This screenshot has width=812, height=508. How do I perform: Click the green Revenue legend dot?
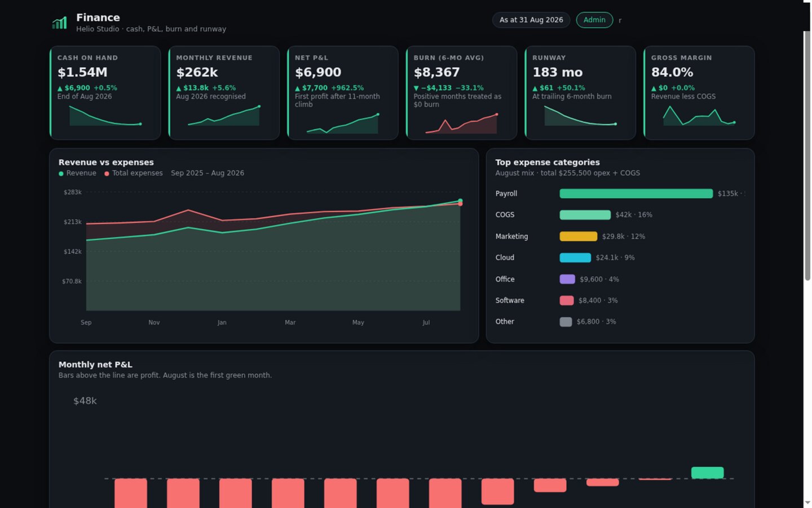coord(61,174)
